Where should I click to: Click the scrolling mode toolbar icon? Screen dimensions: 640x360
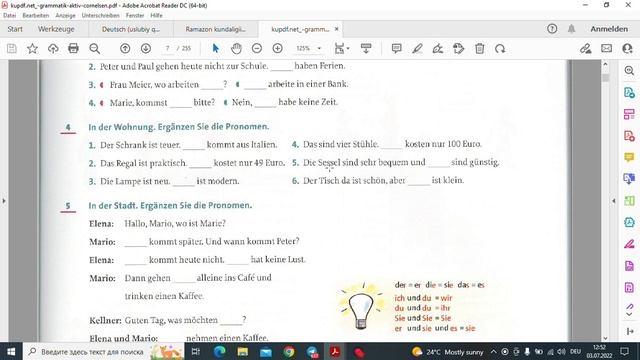[x=366, y=49]
